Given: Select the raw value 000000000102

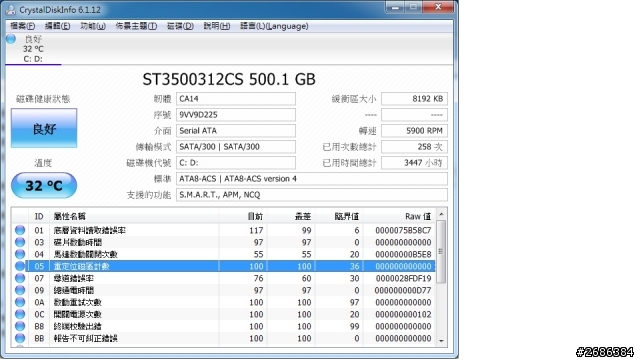Looking at the screenshot, I should click(x=403, y=314).
